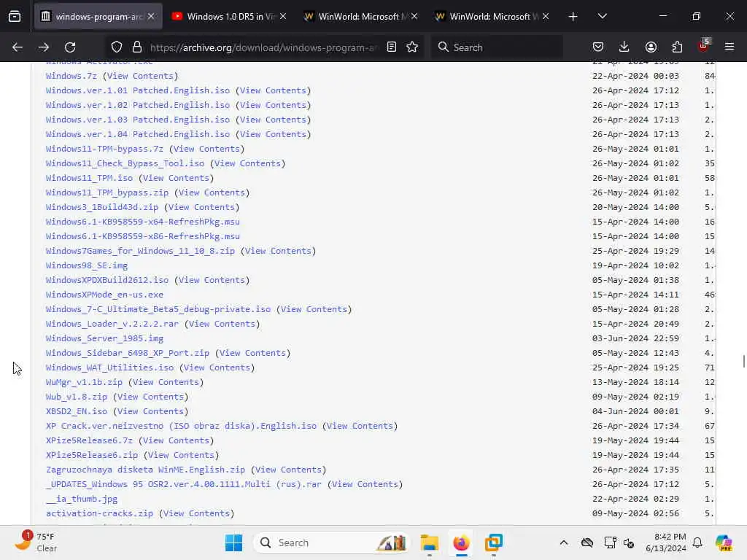Reload the current page
This screenshot has width=747, height=560.
pyautogui.click(x=70, y=47)
